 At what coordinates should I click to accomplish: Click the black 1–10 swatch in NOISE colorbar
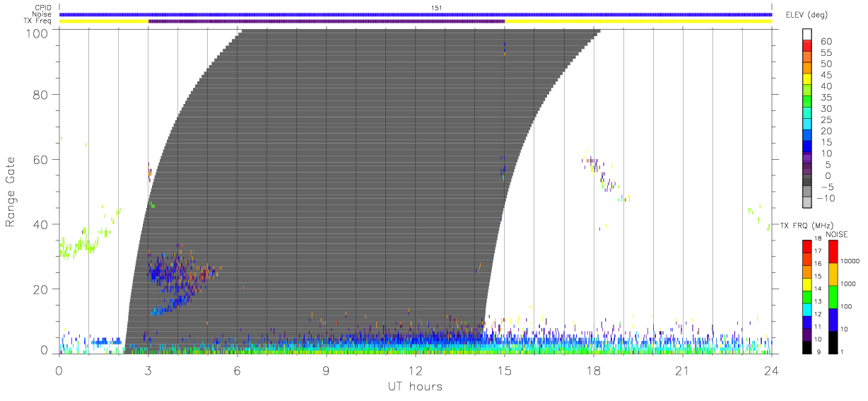(x=832, y=342)
